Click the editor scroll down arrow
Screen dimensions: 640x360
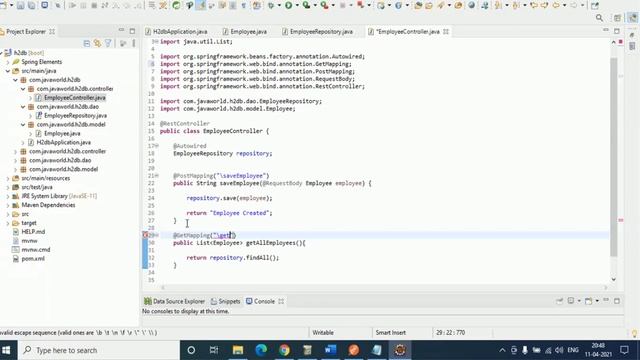(x=613, y=280)
